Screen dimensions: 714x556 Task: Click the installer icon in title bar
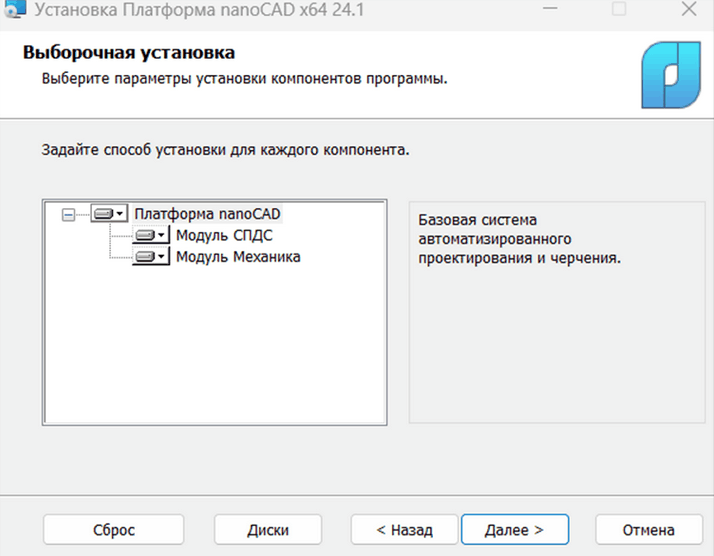15,12
